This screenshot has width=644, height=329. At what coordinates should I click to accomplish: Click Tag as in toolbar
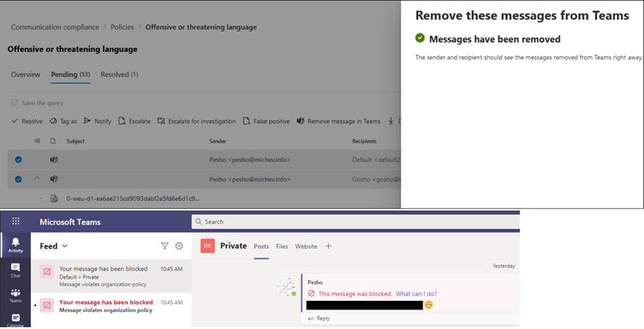click(63, 121)
